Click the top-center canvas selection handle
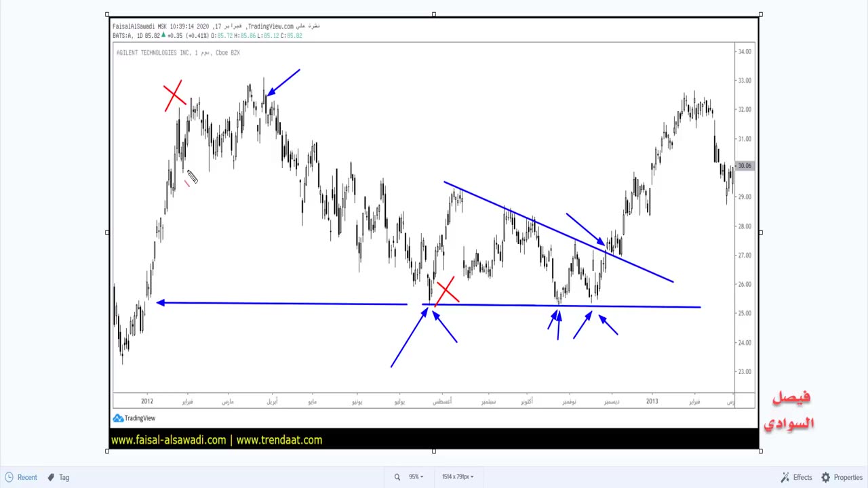Screen dimensions: 868x488 434,14
